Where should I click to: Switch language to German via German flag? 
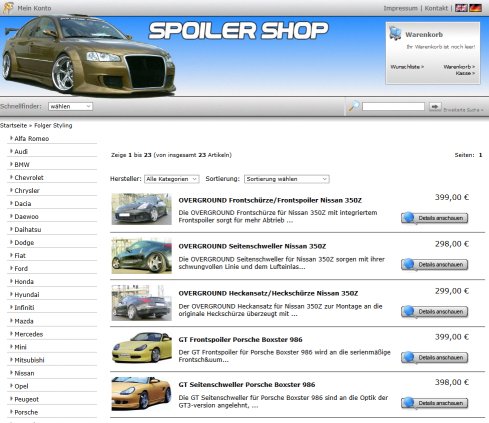[x=475, y=8]
